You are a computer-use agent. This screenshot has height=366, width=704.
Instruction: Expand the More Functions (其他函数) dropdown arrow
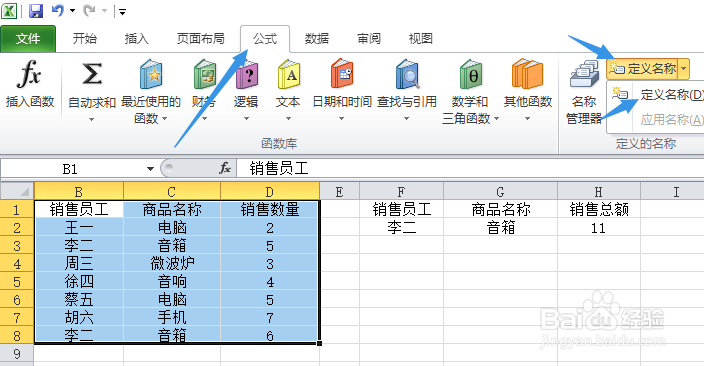[528, 119]
